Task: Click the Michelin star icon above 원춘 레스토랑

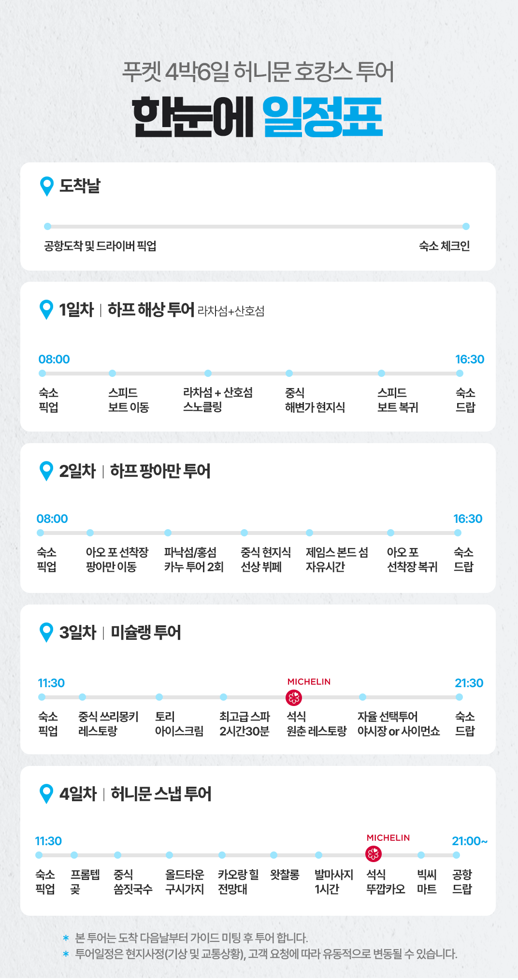Action: (294, 697)
